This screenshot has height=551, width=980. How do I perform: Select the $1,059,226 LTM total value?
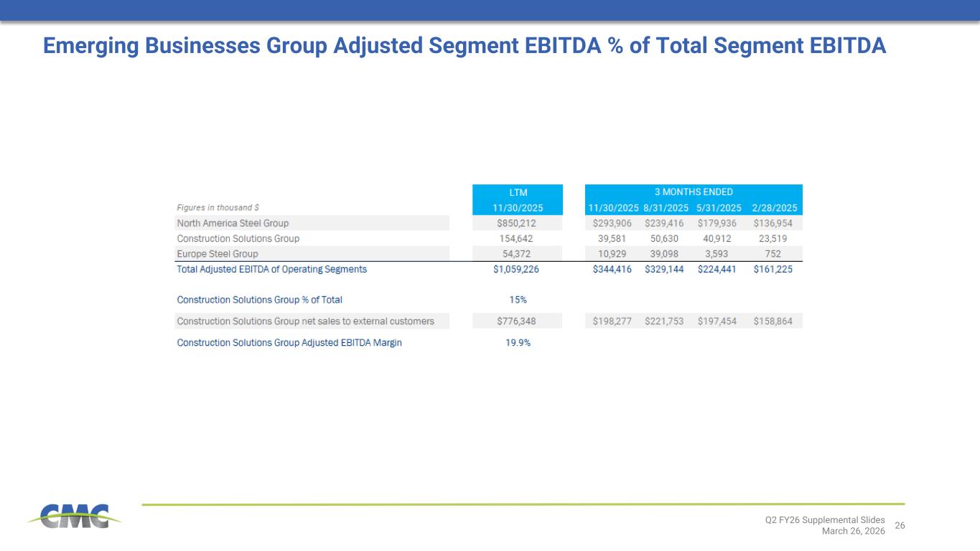(x=517, y=269)
